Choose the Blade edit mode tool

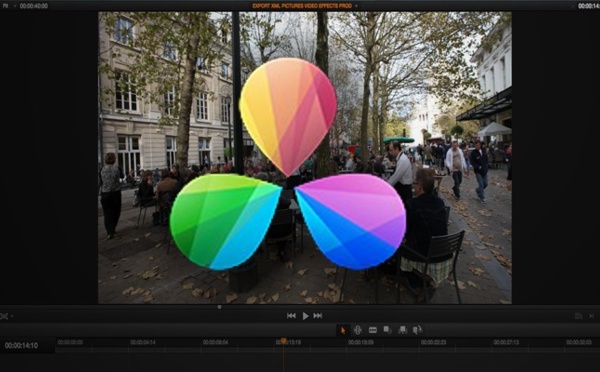[373, 330]
